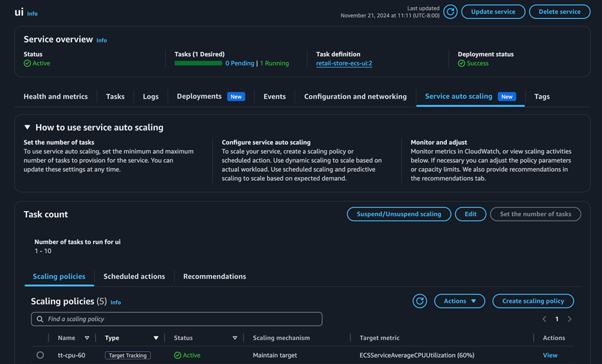Screen dimensions: 602x364
Task: Click the 0 Pending tasks link
Action: tap(239, 64)
